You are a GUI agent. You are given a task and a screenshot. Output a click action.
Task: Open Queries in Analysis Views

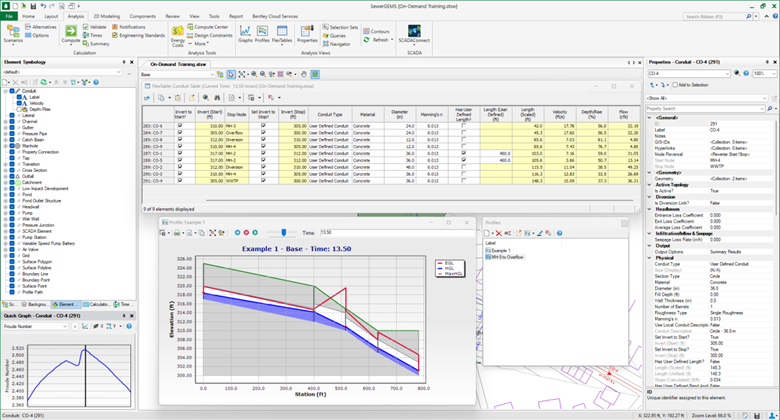tap(334, 36)
